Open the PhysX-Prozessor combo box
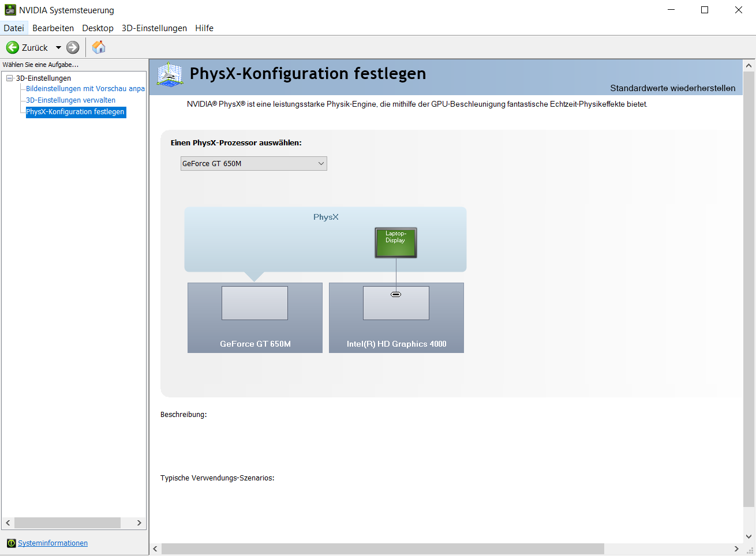The width and height of the screenshot is (756, 556). 254,164
